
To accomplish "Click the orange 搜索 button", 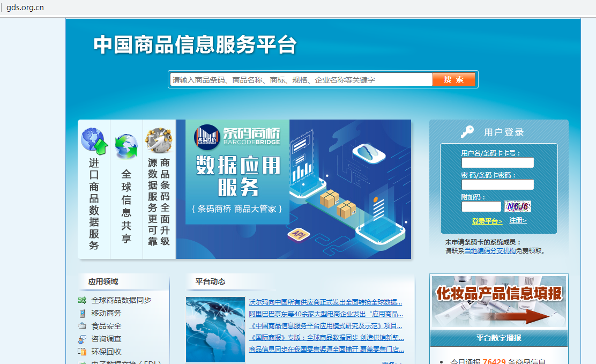I will click(454, 79).
